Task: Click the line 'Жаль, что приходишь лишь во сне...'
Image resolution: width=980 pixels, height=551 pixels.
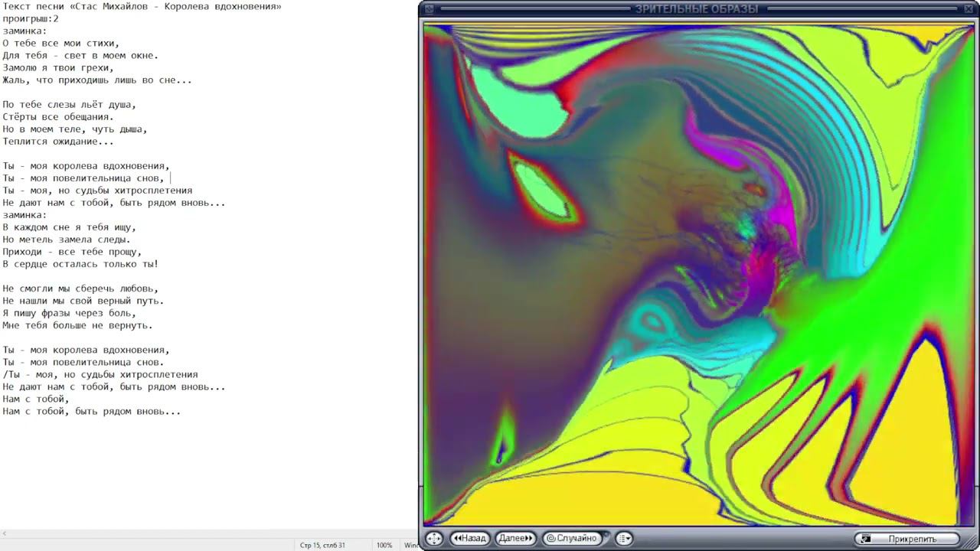Action: (97, 80)
